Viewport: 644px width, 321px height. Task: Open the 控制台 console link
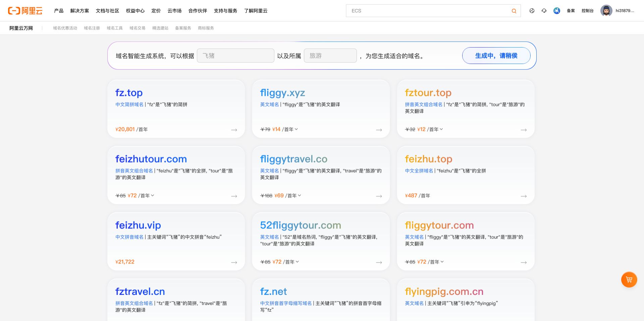tap(587, 11)
